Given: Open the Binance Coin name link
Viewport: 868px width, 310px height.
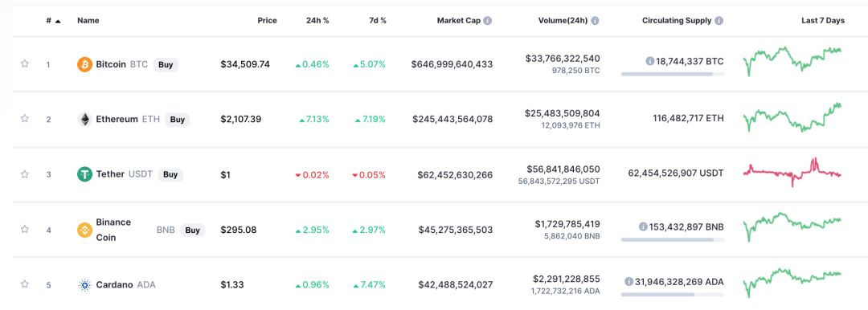Looking at the screenshot, I should tap(113, 230).
